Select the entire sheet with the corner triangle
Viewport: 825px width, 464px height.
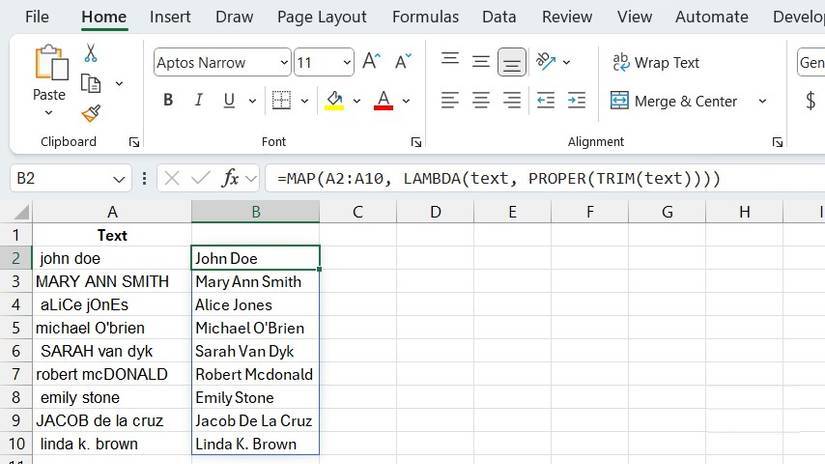click(x=21, y=212)
